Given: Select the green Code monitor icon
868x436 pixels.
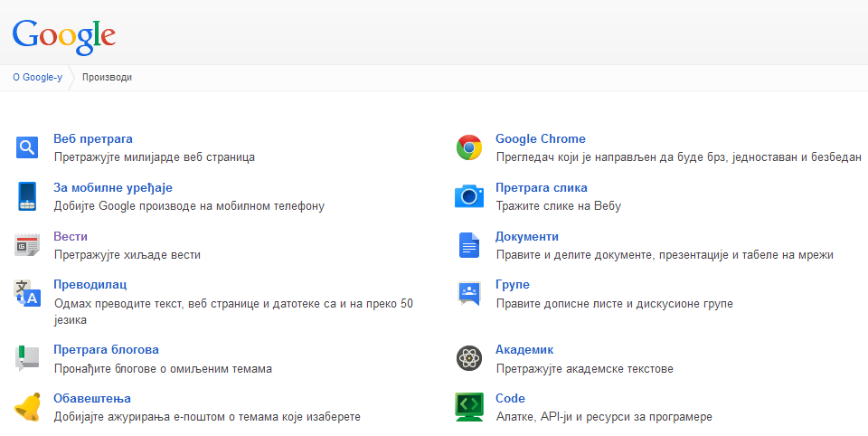Looking at the screenshot, I should click(469, 407).
